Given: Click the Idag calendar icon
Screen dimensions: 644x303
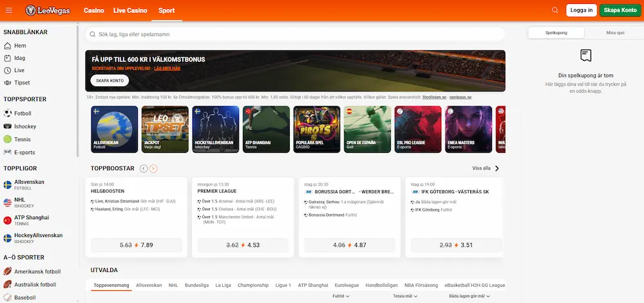Looking at the screenshot, I should [7, 58].
